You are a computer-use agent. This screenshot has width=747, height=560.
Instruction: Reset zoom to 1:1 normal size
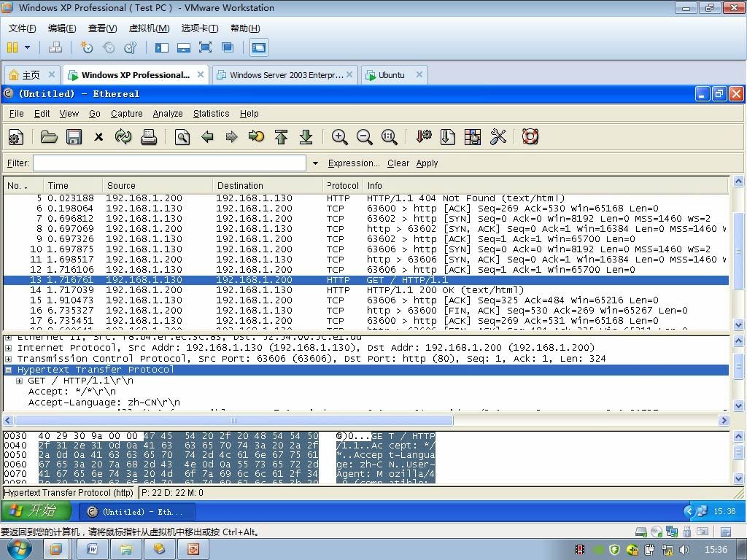tap(390, 137)
